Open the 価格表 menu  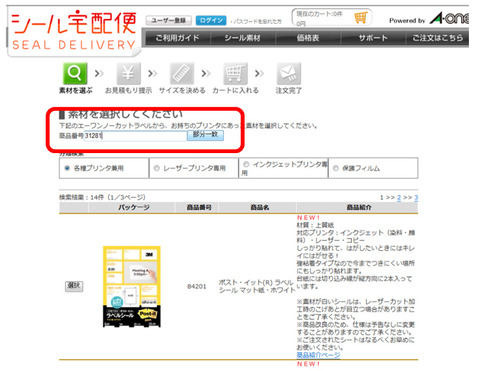point(308,38)
